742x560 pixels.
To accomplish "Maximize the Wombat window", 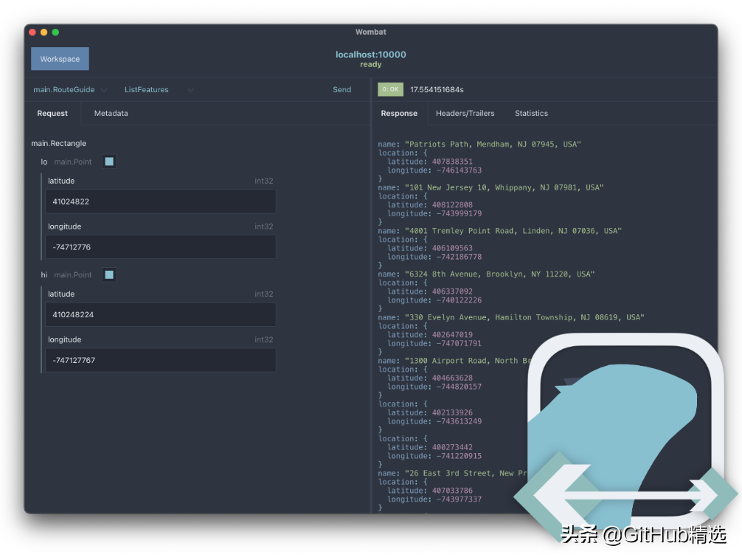I will [55, 32].
